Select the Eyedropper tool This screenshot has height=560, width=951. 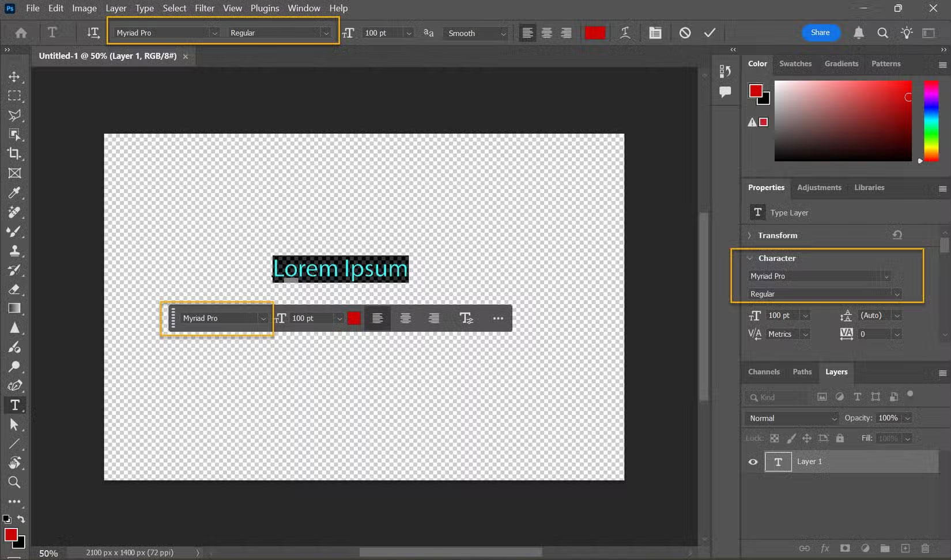16,192
